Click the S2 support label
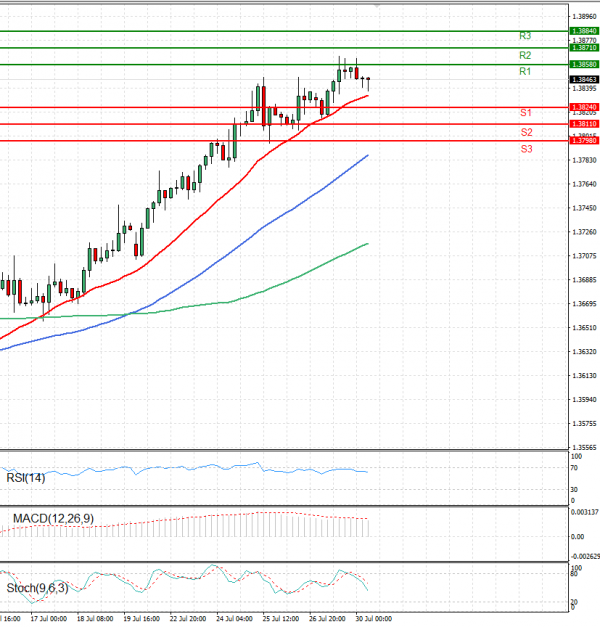The height and width of the screenshot is (627, 600). 525,132
